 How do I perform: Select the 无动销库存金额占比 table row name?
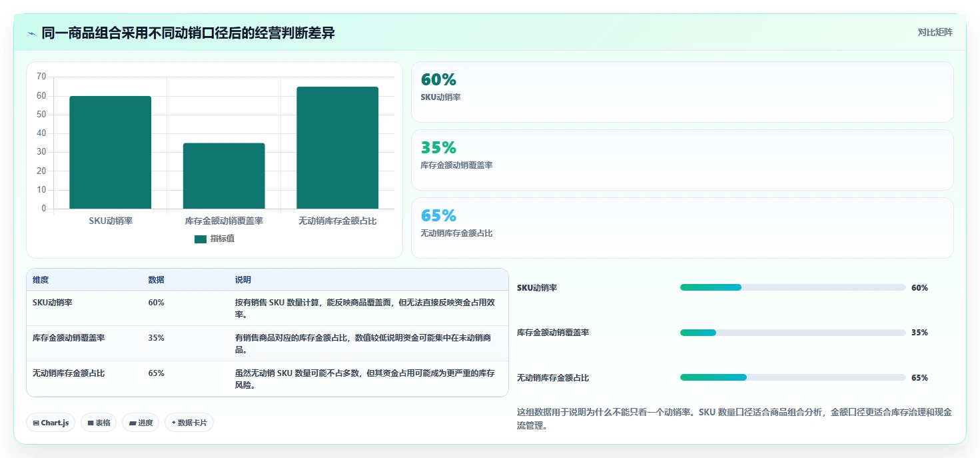(69, 373)
